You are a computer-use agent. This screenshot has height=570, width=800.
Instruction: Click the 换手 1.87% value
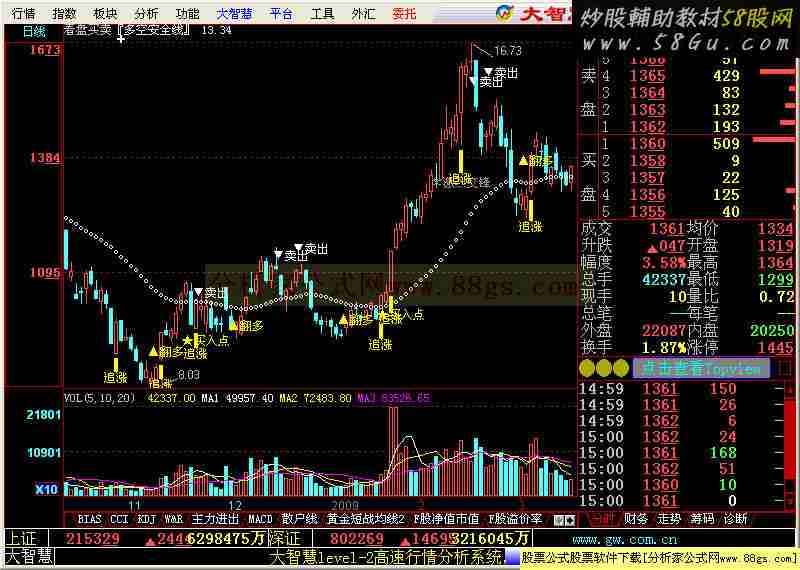(663, 348)
